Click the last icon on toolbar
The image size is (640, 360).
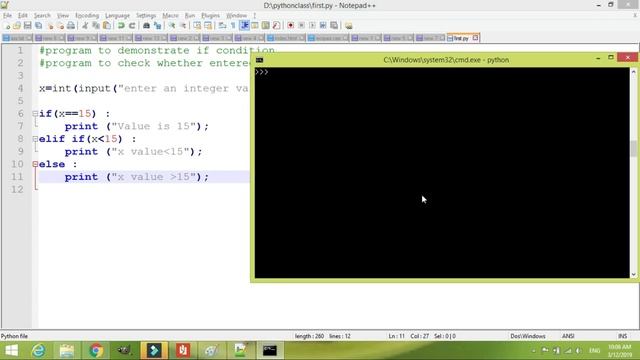point(349,26)
